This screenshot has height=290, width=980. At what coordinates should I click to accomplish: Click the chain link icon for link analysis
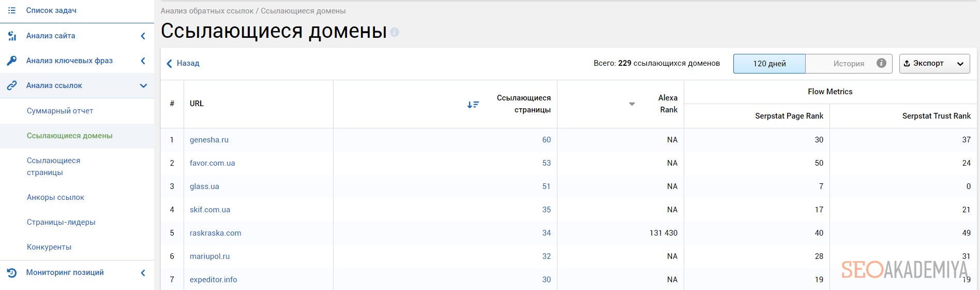[12, 85]
